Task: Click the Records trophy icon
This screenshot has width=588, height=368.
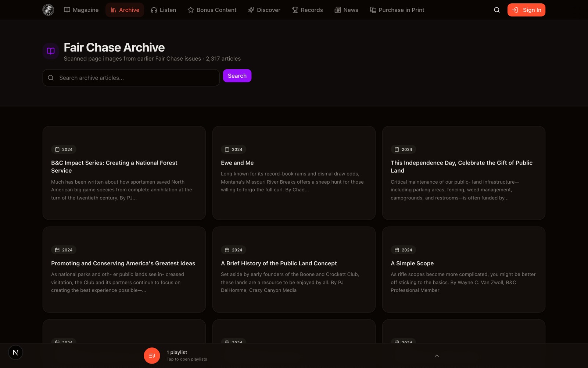Action: [x=295, y=10]
